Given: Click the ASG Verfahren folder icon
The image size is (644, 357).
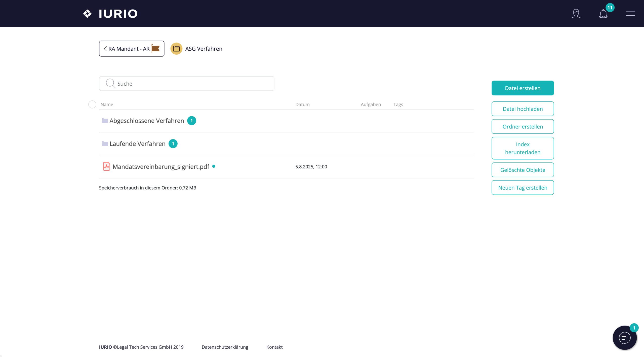Looking at the screenshot, I should 176,49.
